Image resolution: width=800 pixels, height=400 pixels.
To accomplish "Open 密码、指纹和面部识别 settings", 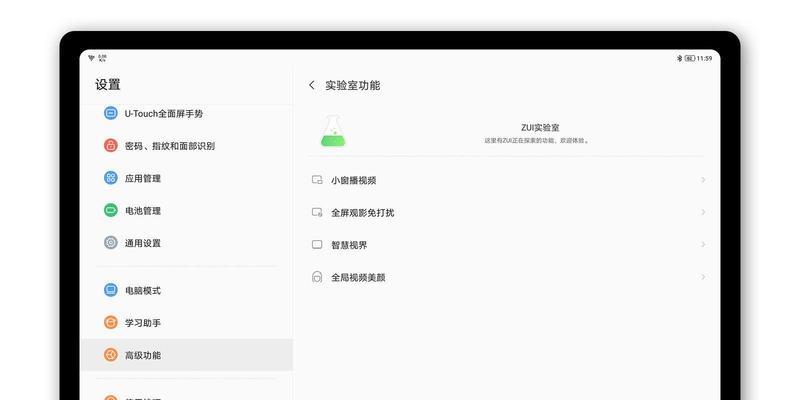I will 187,145.
